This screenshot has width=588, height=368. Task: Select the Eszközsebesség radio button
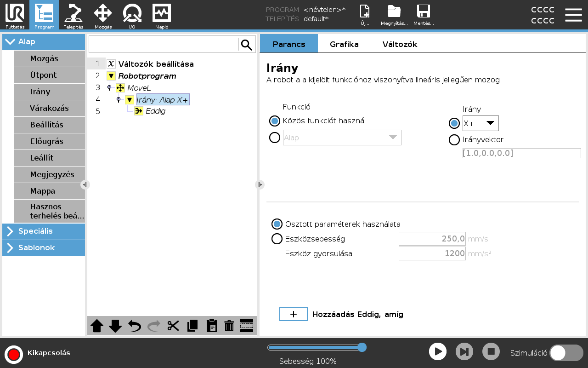277,239
